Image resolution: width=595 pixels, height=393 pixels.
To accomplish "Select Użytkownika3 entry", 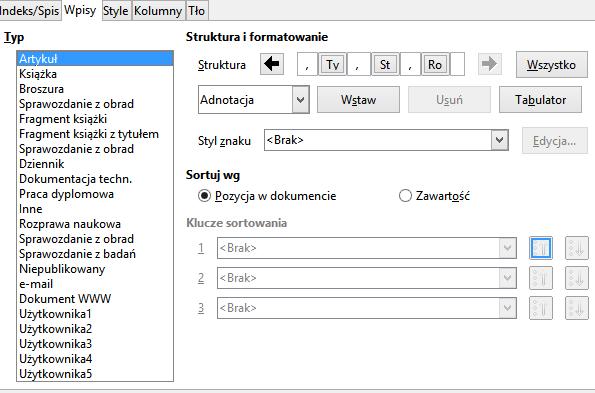I will pos(95,344).
